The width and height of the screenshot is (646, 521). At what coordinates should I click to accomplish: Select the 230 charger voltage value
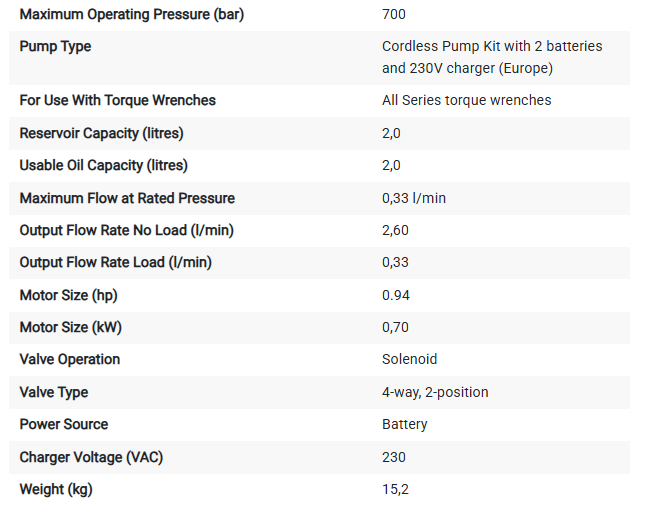click(x=394, y=457)
